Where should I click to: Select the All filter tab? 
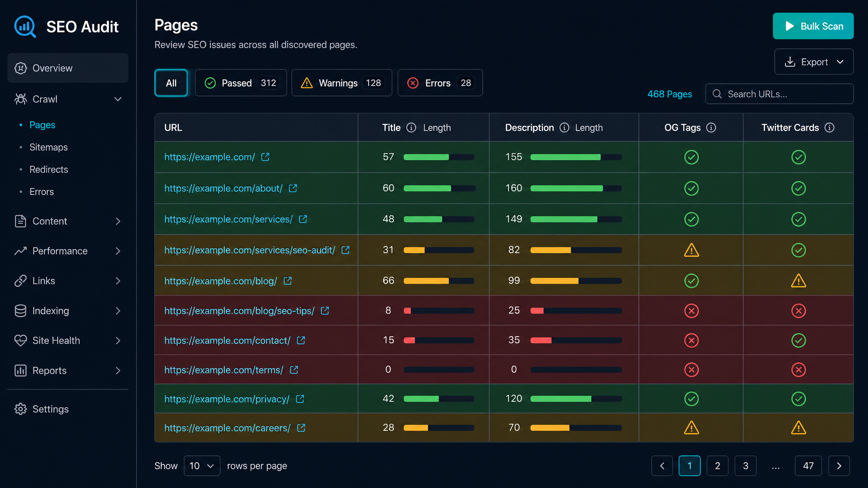[171, 83]
